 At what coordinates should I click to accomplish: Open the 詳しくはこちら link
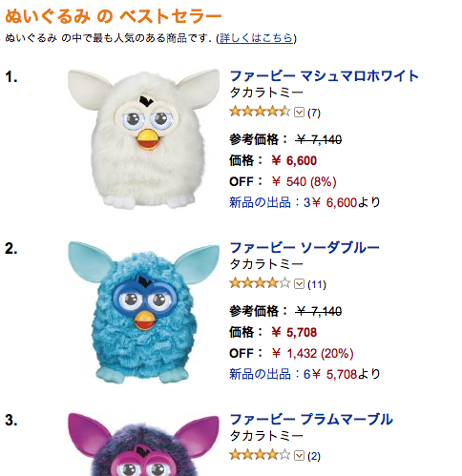pyautogui.click(x=256, y=38)
